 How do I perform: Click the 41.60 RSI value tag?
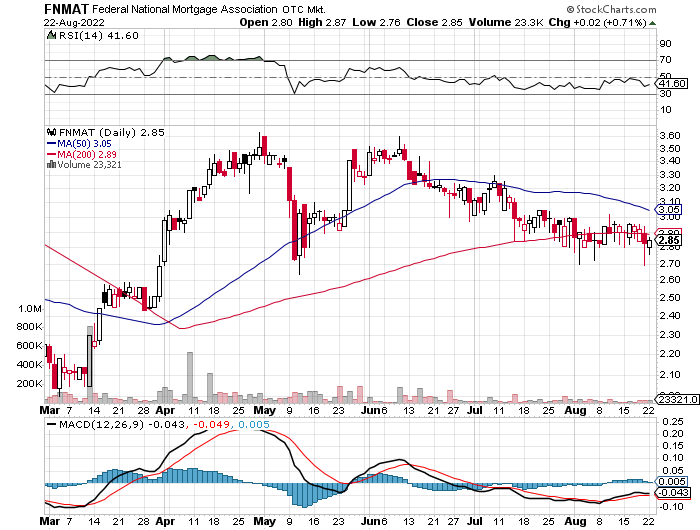(671, 83)
